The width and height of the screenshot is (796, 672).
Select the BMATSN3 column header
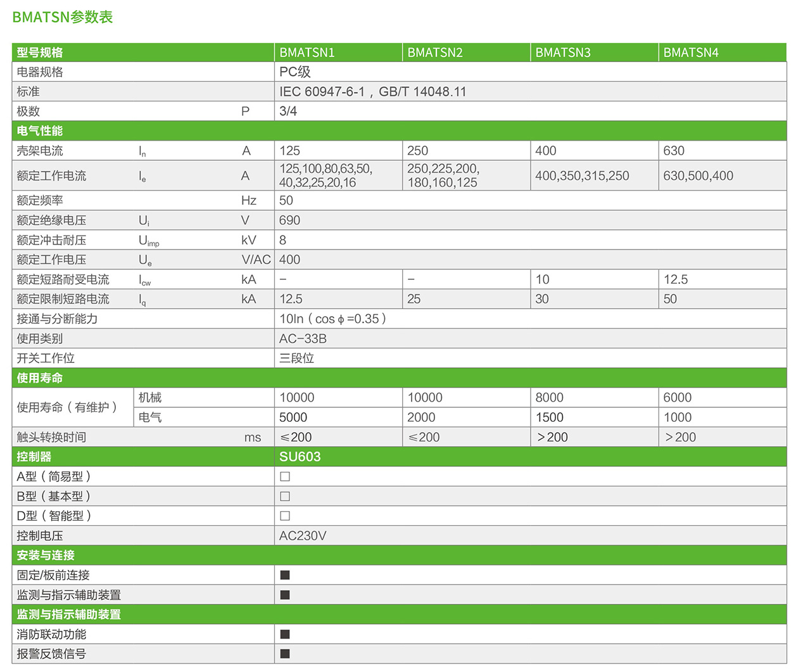tap(563, 53)
